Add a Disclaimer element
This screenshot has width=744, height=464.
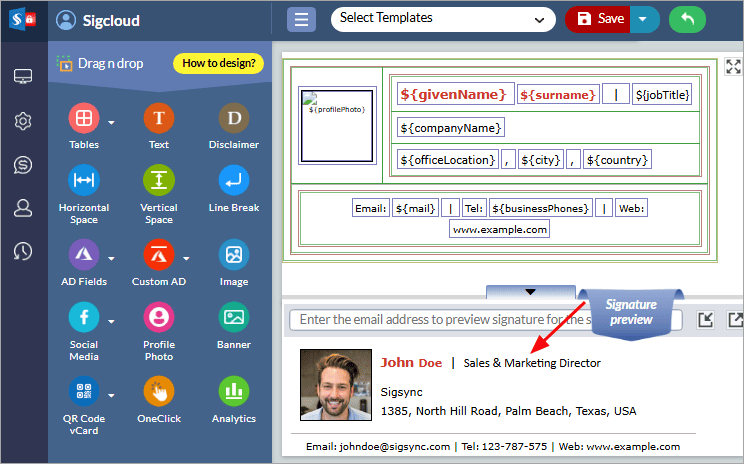point(234,118)
